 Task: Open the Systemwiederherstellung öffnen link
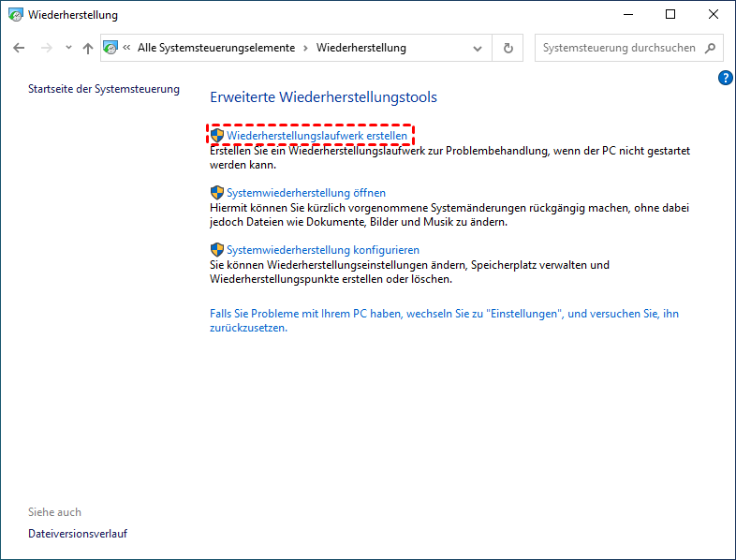pyautogui.click(x=305, y=193)
